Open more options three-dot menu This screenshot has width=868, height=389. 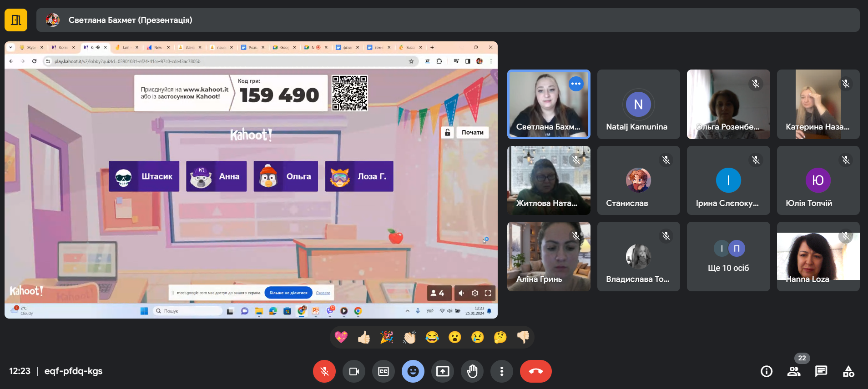click(501, 371)
